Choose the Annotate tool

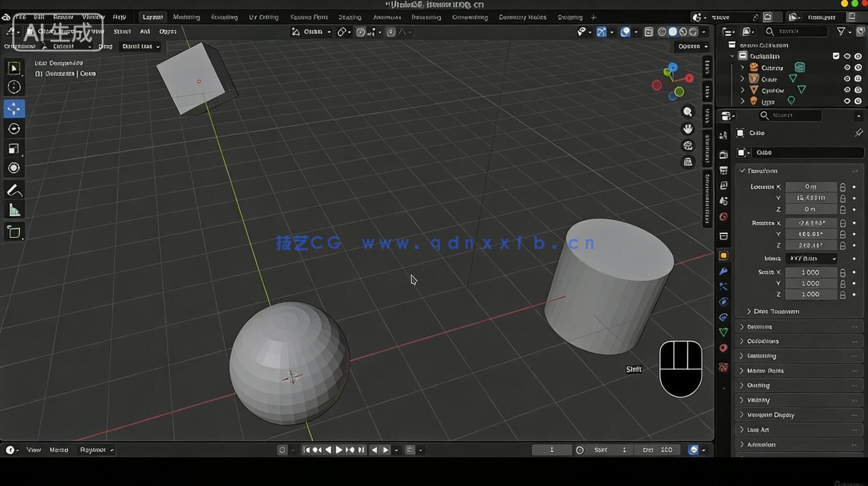[14, 190]
